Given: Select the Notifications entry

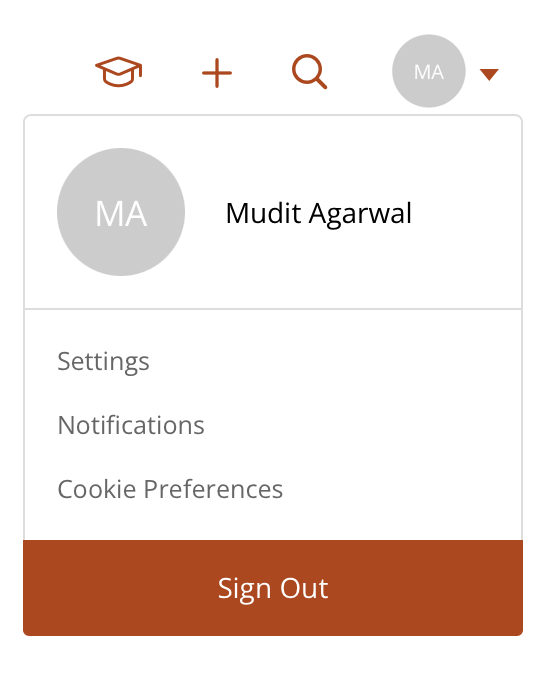Looking at the screenshot, I should point(131,425).
